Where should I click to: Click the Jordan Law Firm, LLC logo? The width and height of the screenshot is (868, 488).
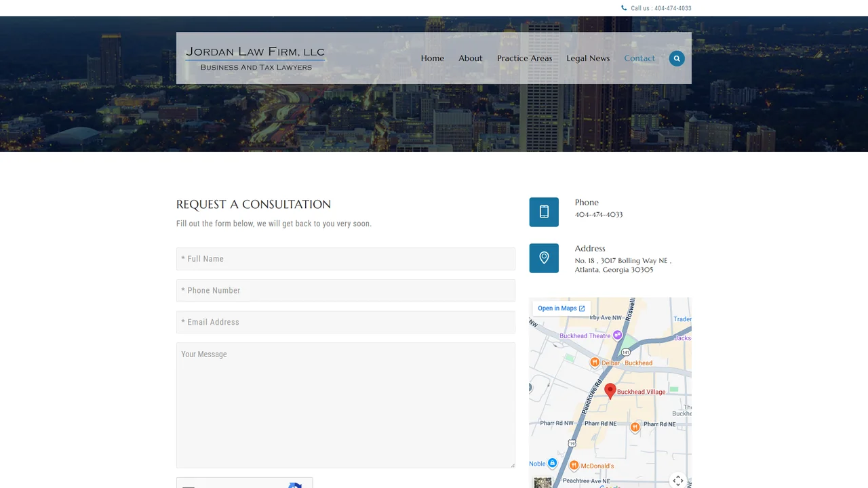coord(256,58)
